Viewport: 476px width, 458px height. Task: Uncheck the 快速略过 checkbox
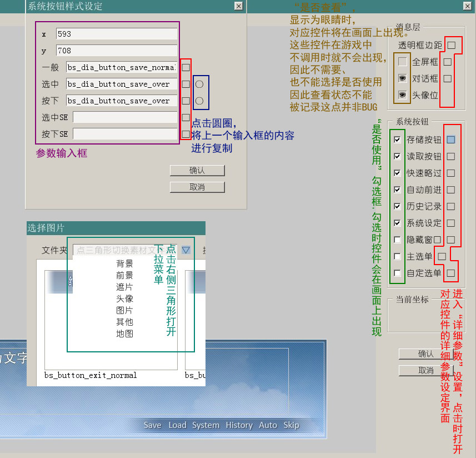[x=397, y=173]
